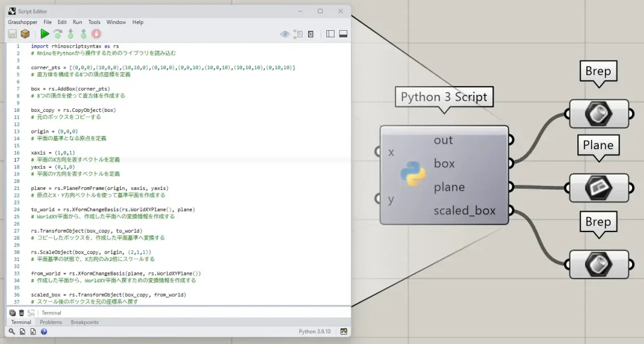Viewport: 644px width, 344px height.
Task: Click the second document icon in status bar
Action: (33, 331)
